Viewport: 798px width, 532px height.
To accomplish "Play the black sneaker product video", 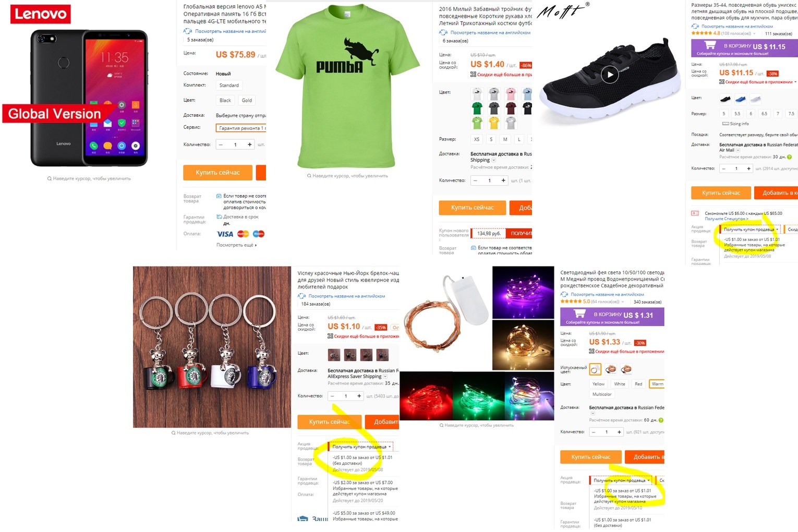I will tap(610, 75).
